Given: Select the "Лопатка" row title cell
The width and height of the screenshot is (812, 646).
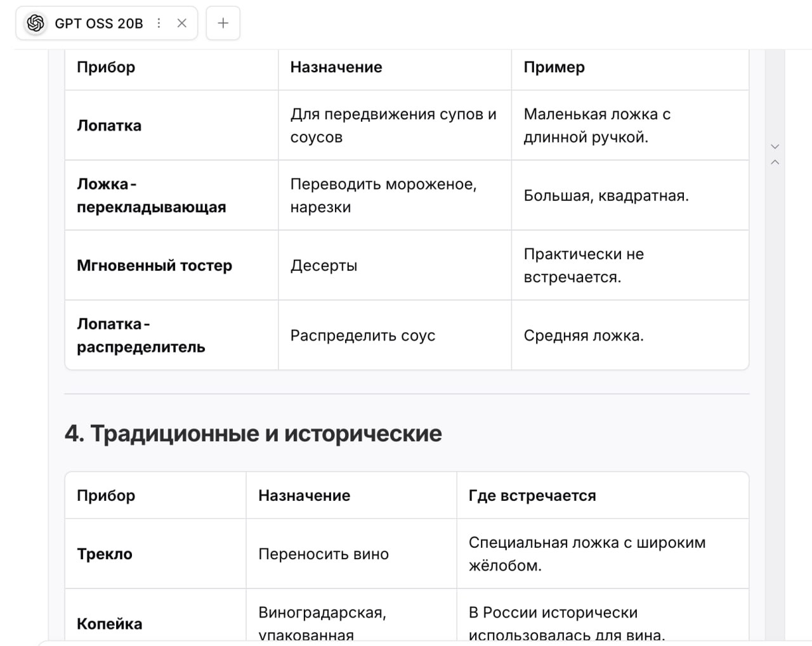Looking at the screenshot, I should [x=109, y=126].
